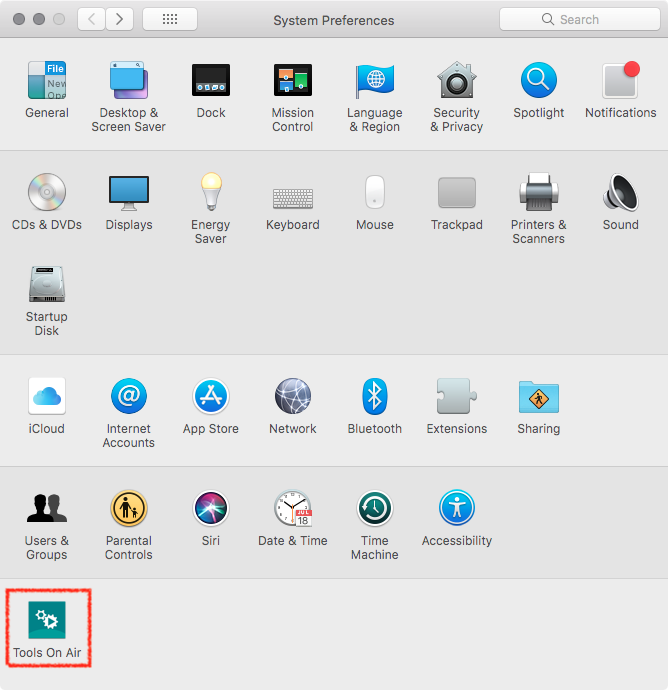Minimize the System Preferences window

point(39,19)
